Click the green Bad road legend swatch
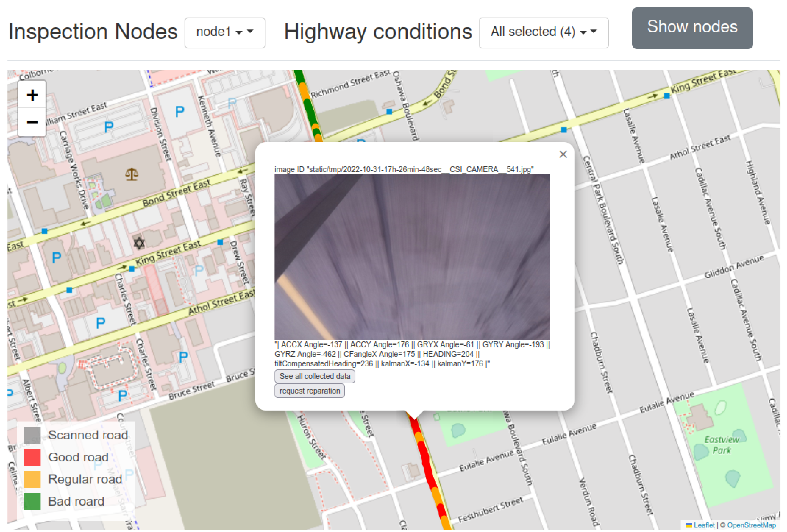The width and height of the screenshot is (787, 532). coord(32,501)
